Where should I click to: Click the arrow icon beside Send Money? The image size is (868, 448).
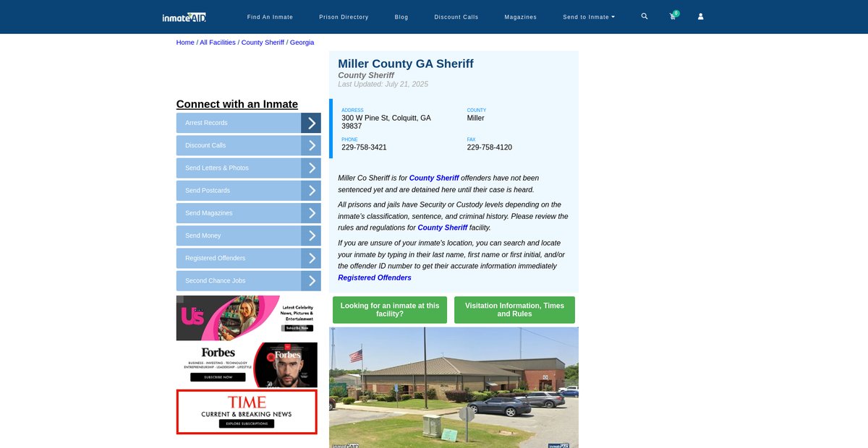click(311, 236)
